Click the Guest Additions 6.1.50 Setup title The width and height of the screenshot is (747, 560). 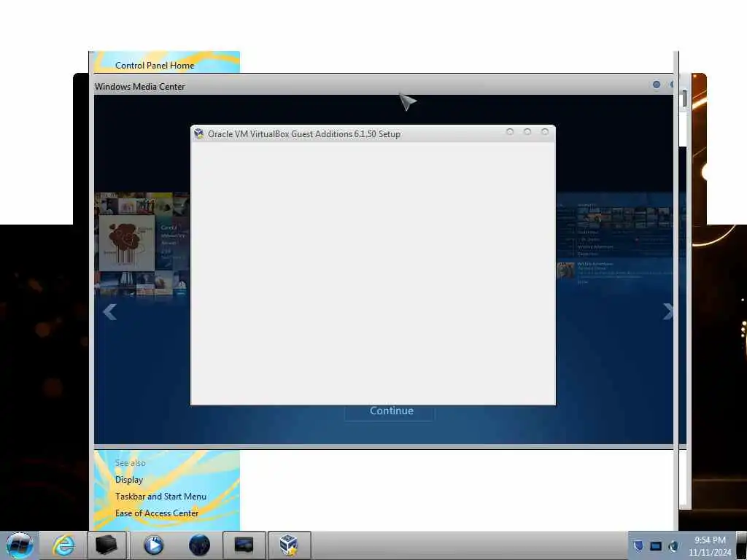coord(304,134)
